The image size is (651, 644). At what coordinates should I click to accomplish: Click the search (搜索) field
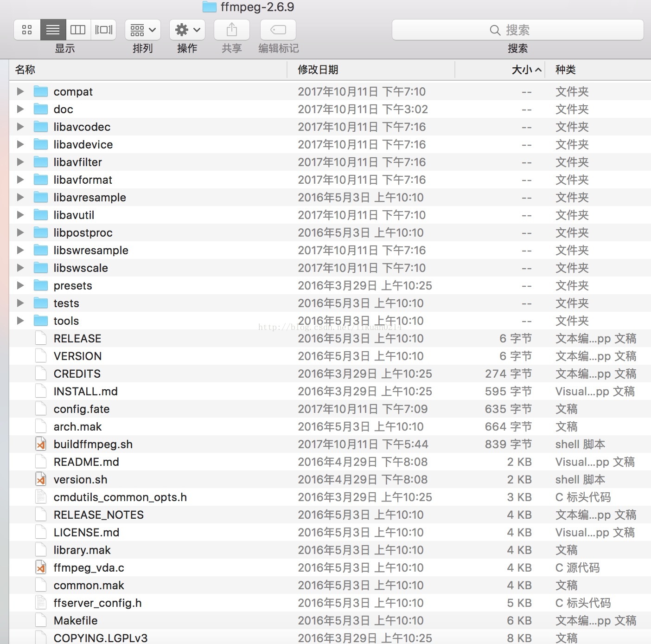(517, 30)
